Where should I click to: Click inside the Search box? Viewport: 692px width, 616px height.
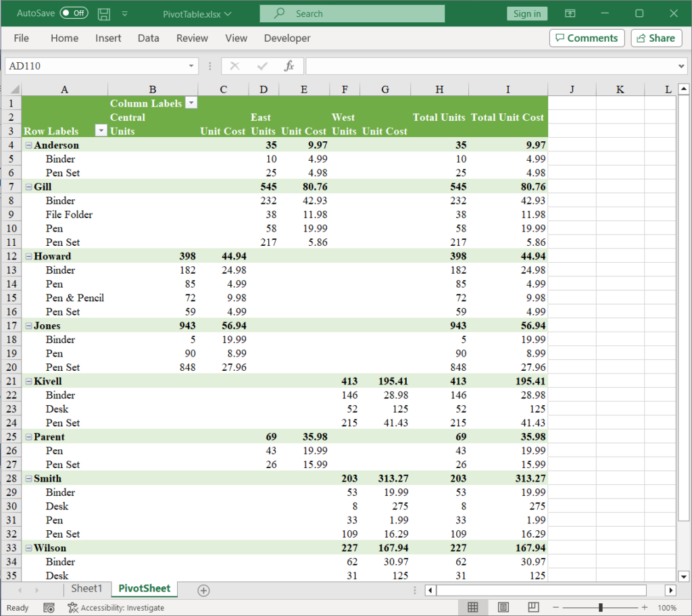[x=351, y=13]
